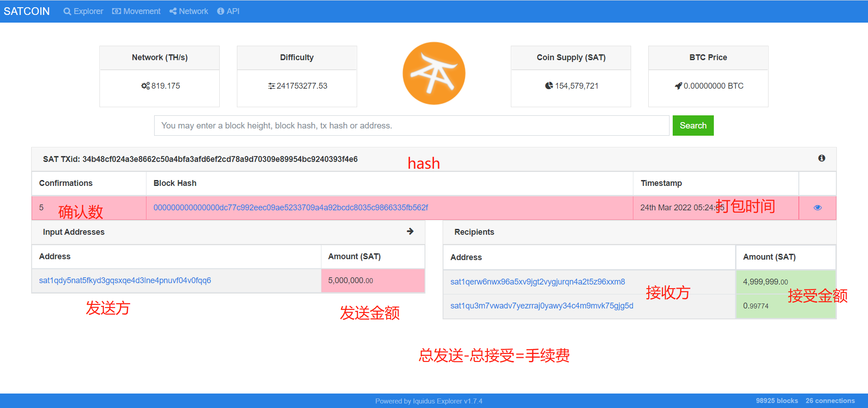Click the gears icon under Network (TH/s)
Viewport: 868px width, 408px height.
(145, 85)
